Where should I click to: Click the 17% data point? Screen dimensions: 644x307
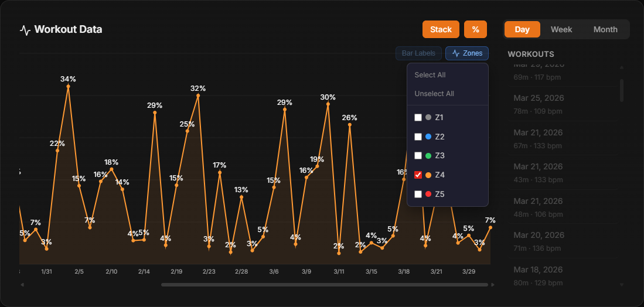pyautogui.click(x=220, y=172)
